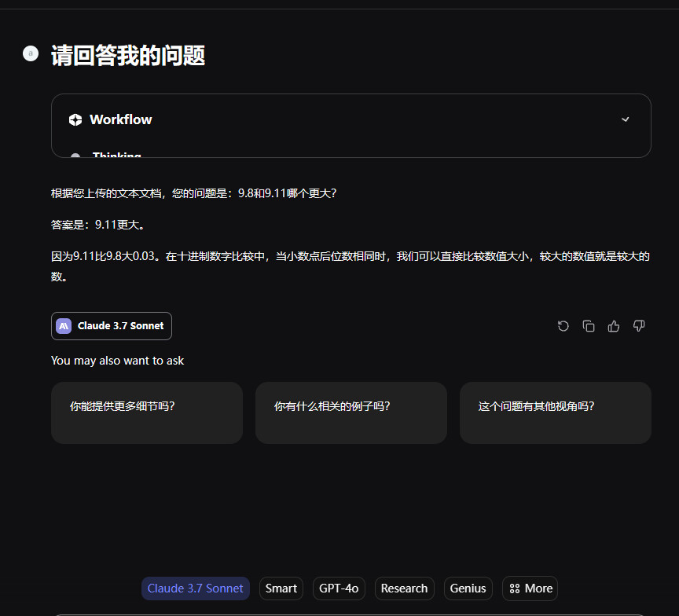Switch to the GPT-4o model option

coord(339,588)
